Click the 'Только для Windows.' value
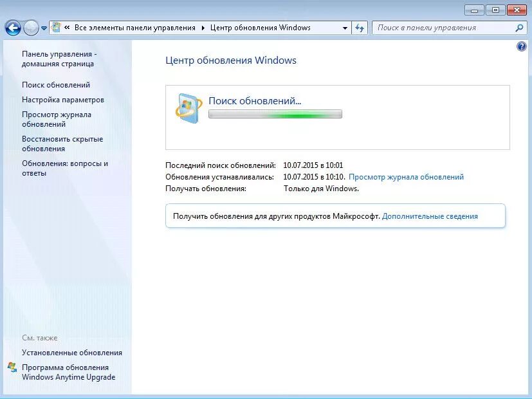The width and height of the screenshot is (532, 399). click(321, 189)
